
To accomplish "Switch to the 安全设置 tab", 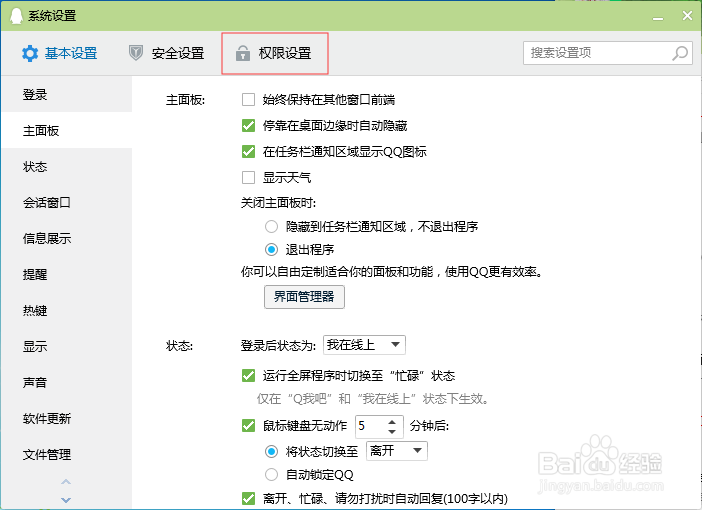I will click(167, 53).
